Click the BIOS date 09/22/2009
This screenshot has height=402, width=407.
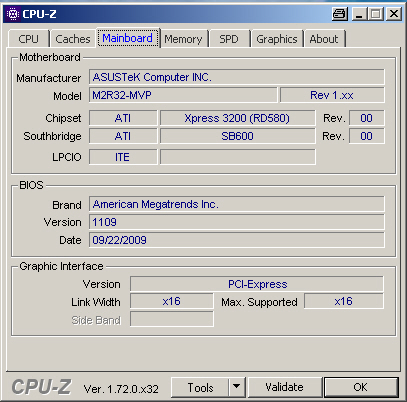(x=237, y=240)
